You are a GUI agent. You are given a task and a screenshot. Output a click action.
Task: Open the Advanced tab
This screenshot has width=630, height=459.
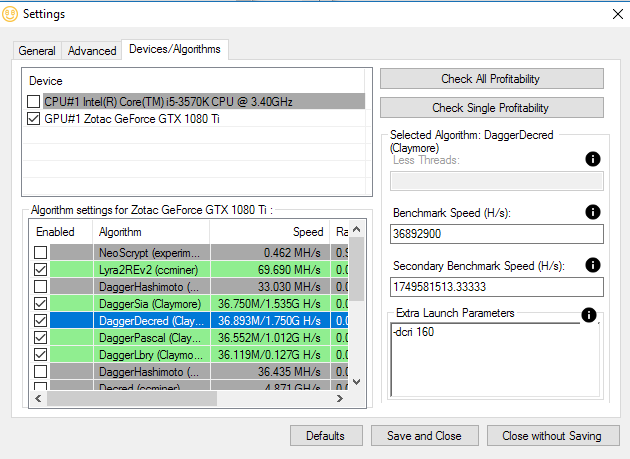coord(92,51)
